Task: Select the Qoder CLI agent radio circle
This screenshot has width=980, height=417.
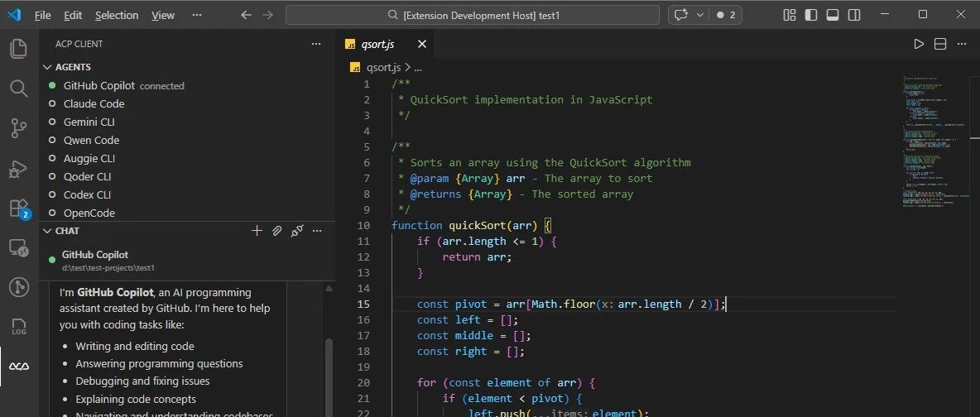Action: [52, 176]
